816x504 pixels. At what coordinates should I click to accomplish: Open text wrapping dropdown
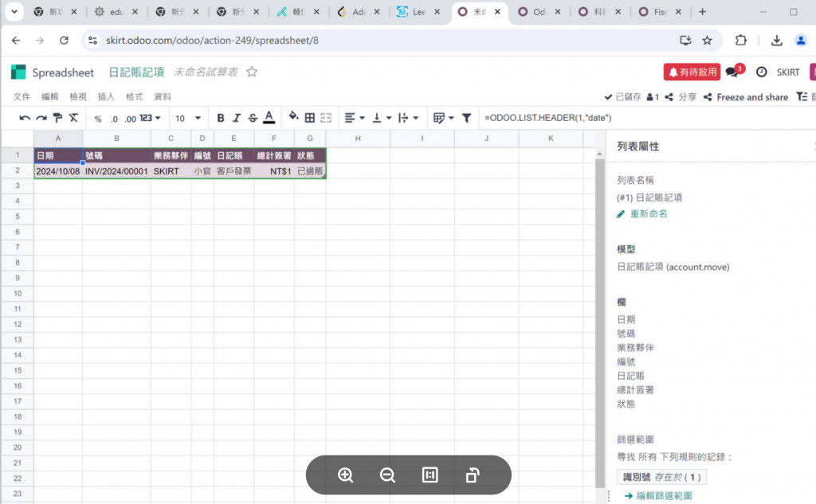click(x=408, y=118)
